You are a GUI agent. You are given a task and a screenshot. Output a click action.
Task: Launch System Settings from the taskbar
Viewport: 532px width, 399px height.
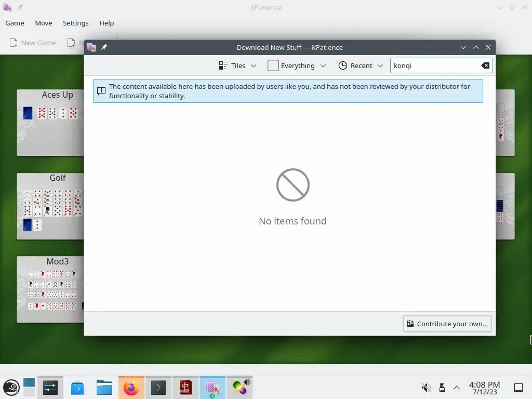point(50,388)
